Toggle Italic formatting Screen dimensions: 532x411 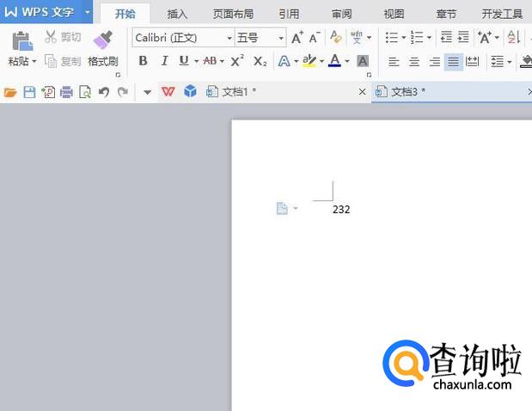[x=164, y=61]
